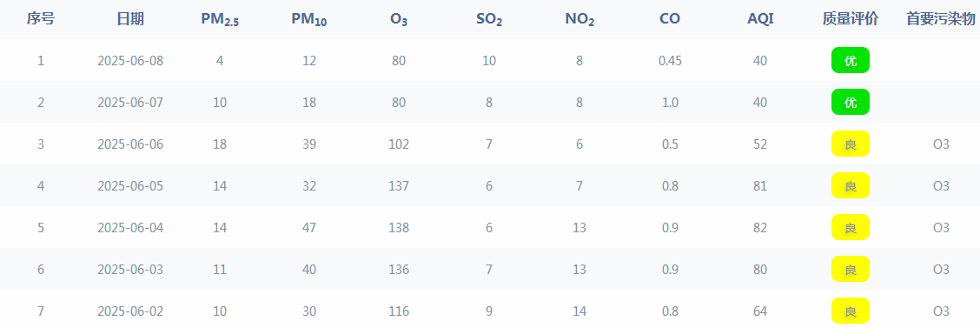Select the CO column header

[670, 19]
